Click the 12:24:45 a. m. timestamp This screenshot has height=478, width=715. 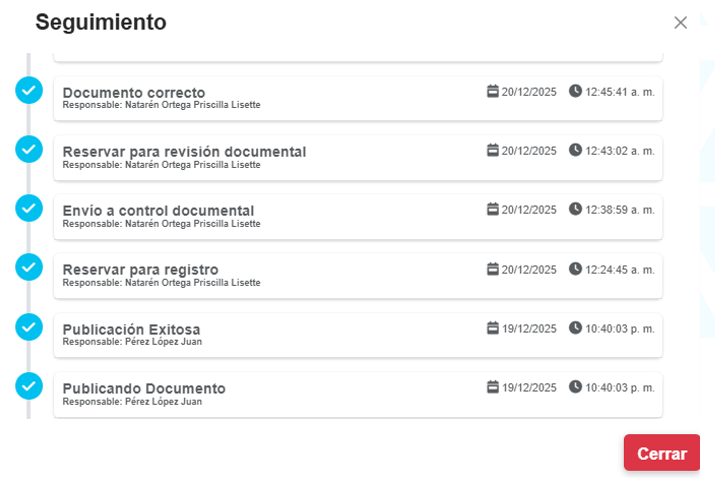tap(619, 270)
